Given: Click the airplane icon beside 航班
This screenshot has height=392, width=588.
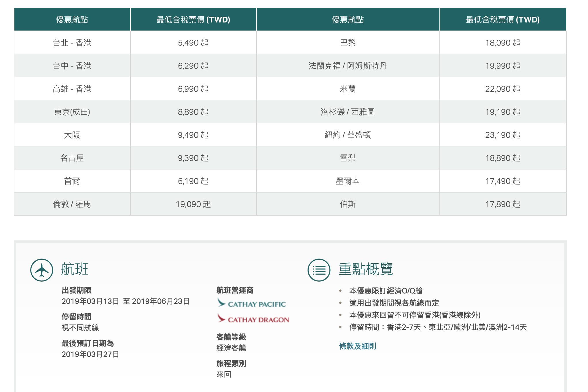Looking at the screenshot, I should click(42, 270).
